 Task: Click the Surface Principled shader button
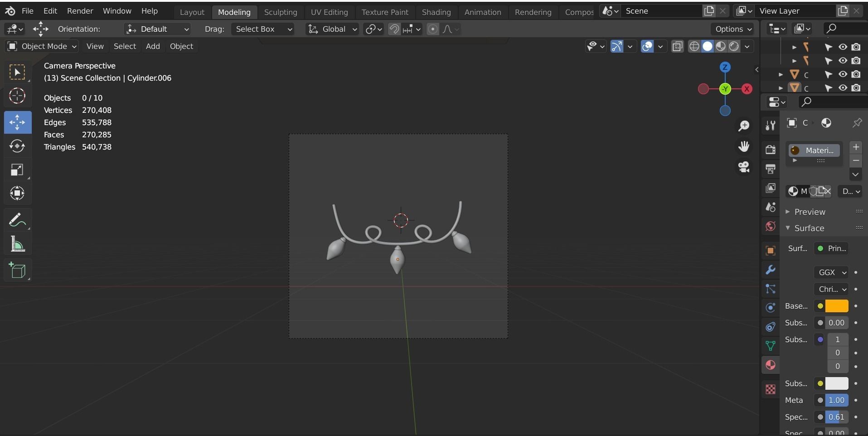coord(832,248)
